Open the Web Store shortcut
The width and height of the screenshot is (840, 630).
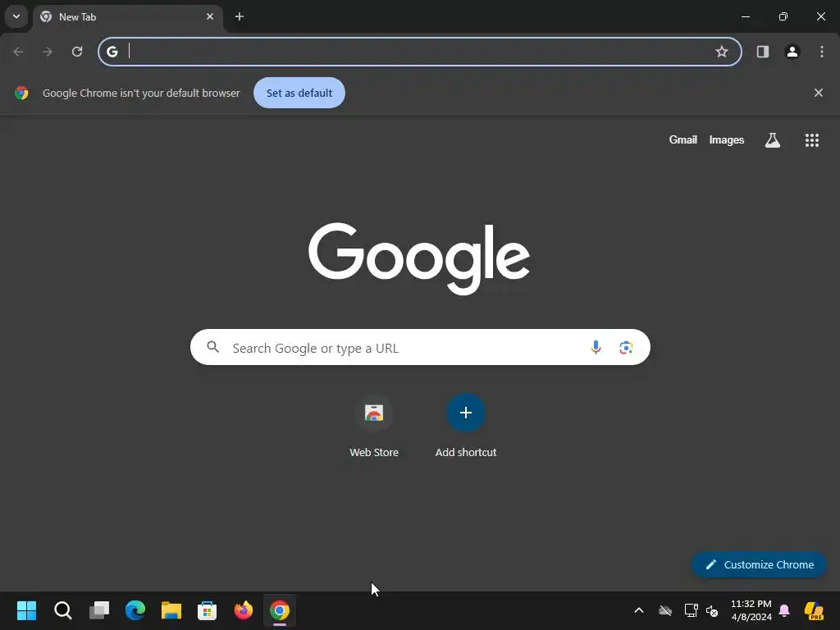pyautogui.click(x=374, y=426)
